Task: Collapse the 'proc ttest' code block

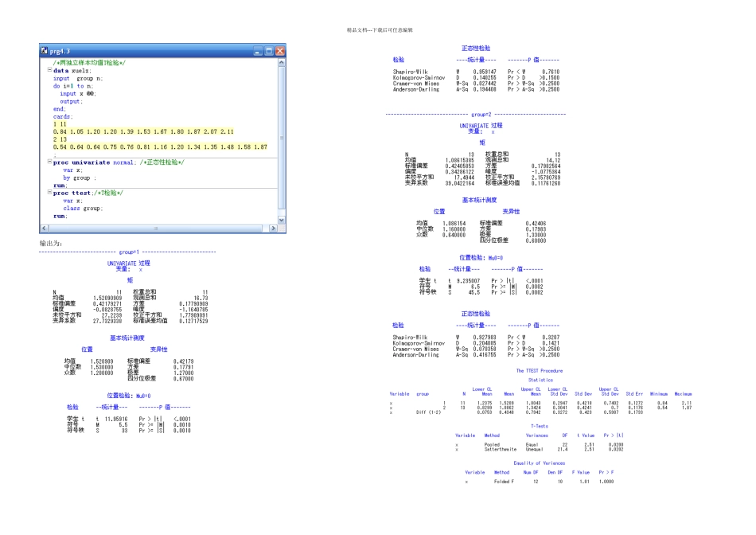Action: [x=49, y=192]
